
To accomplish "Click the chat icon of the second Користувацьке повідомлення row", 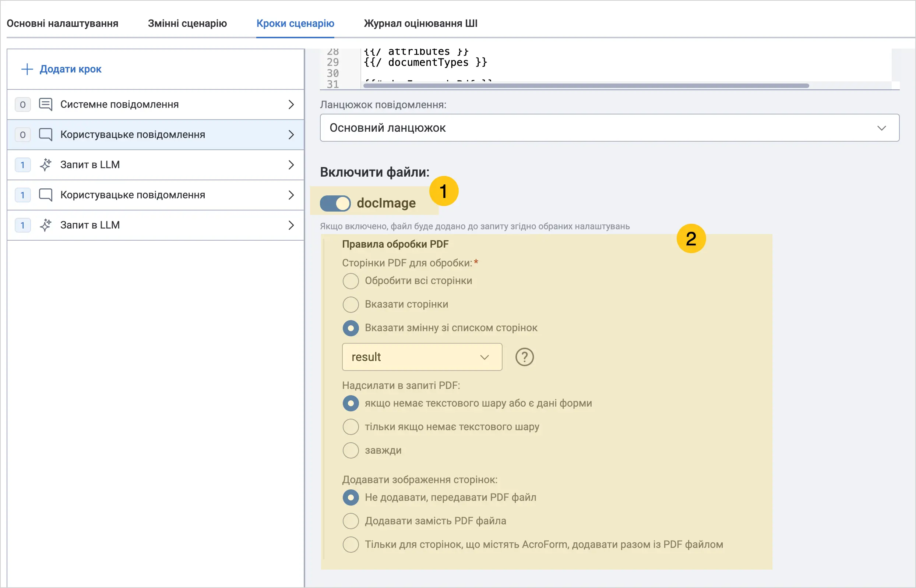I will coord(45,195).
